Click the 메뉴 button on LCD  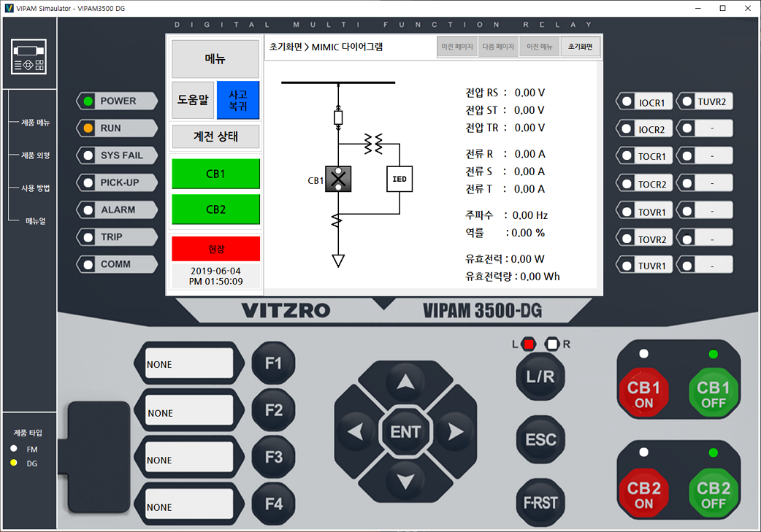(215, 58)
